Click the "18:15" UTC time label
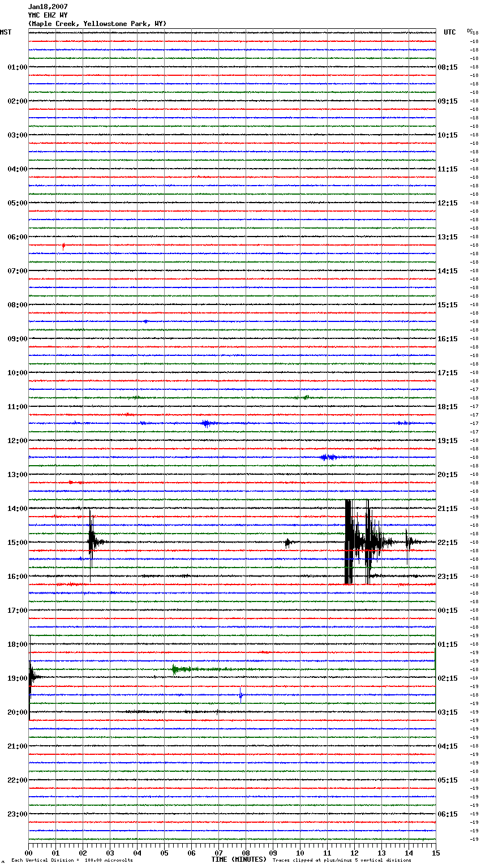 (448, 407)
